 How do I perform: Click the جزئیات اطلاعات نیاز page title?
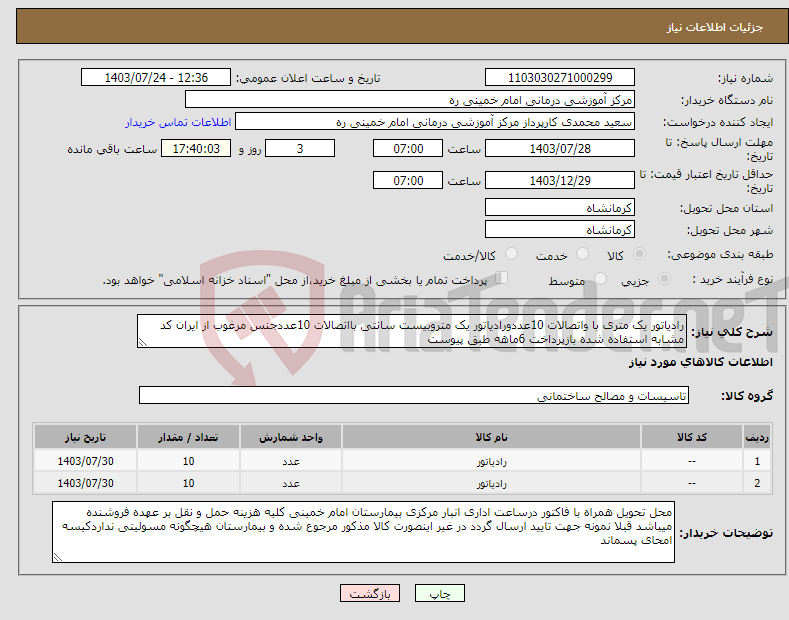(x=715, y=27)
